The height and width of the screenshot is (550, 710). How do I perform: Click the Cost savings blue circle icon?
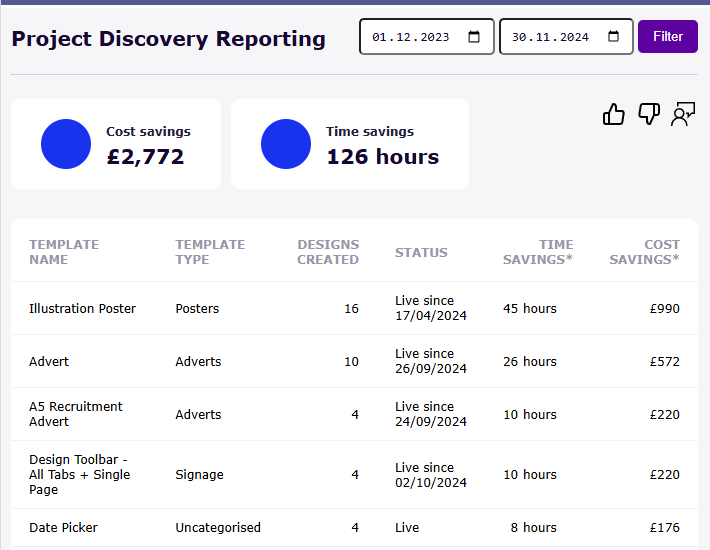click(66, 144)
